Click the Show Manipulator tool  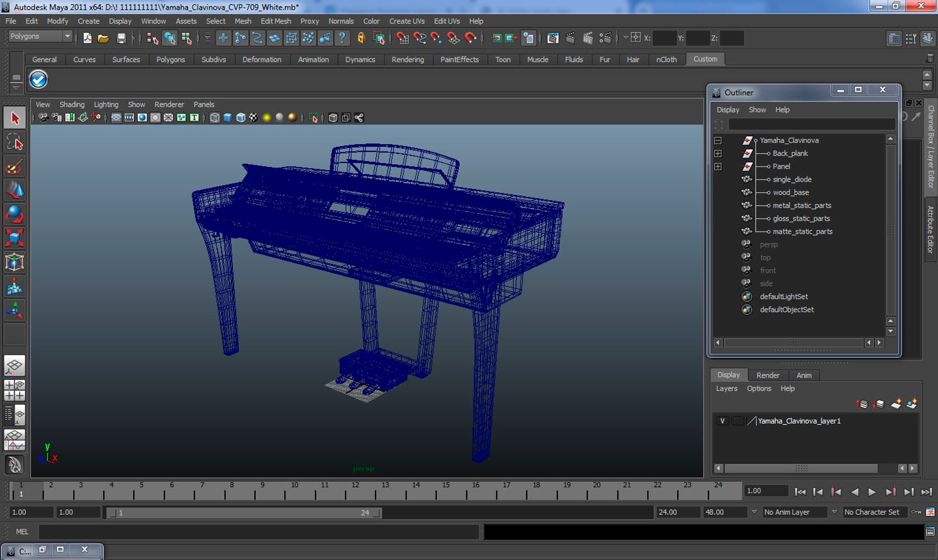click(15, 310)
